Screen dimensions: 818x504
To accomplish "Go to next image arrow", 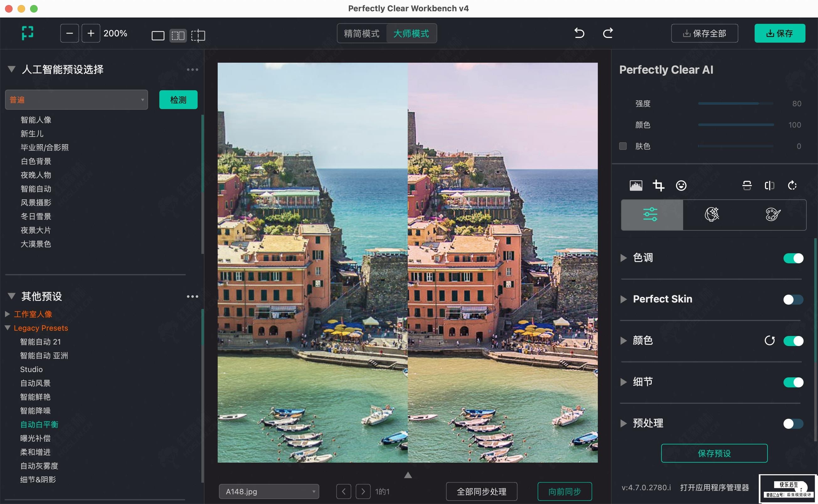I will pos(363,491).
